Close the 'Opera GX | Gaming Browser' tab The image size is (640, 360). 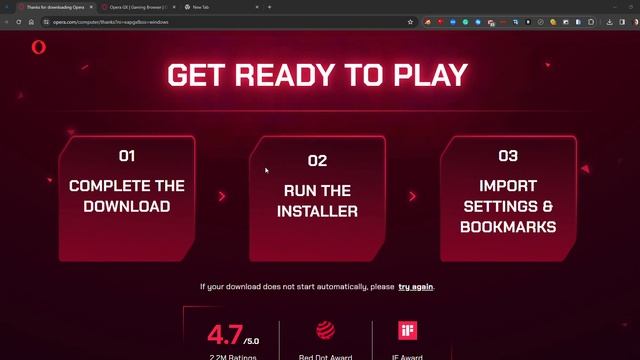tap(174, 7)
